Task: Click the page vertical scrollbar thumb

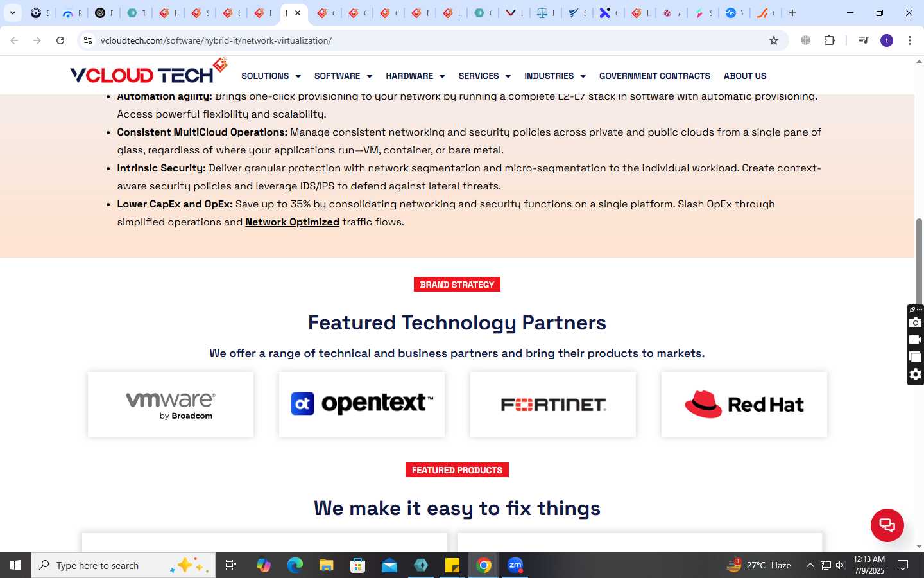Action: click(x=919, y=261)
